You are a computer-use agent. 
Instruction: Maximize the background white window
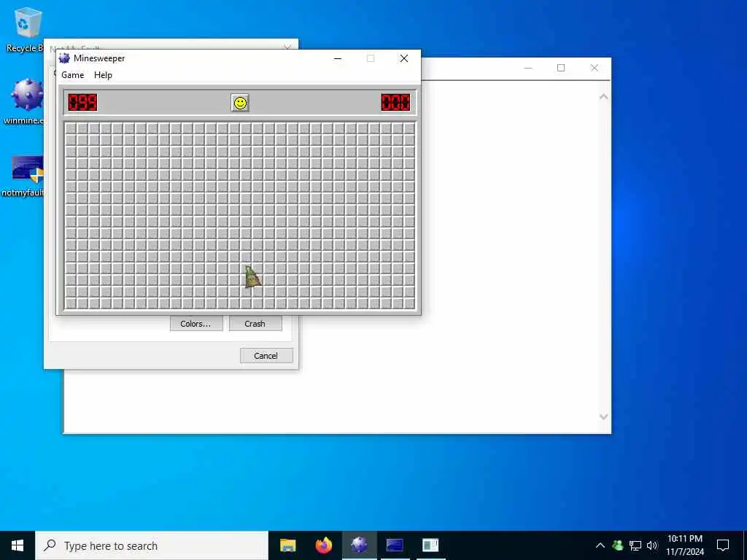click(561, 68)
